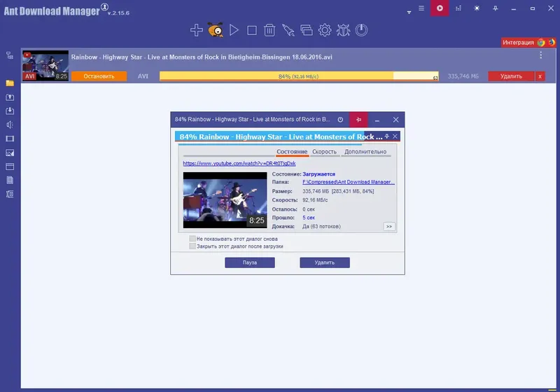Viewport: 560px width, 392px height.
Task: Click the orange Остановить button
Action: 99,76
